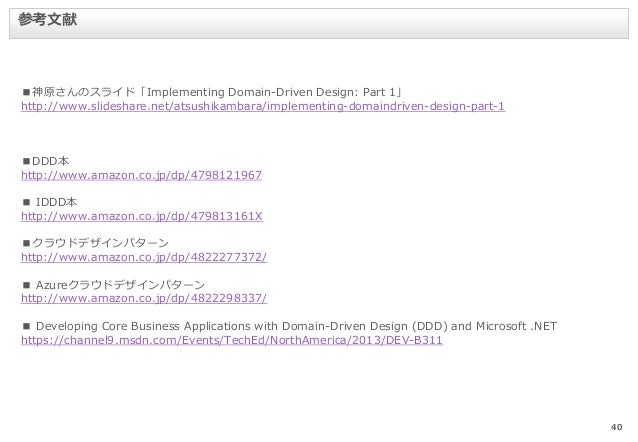
Task: Open the Amazon link ending 4798121967
Action: click(141, 175)
